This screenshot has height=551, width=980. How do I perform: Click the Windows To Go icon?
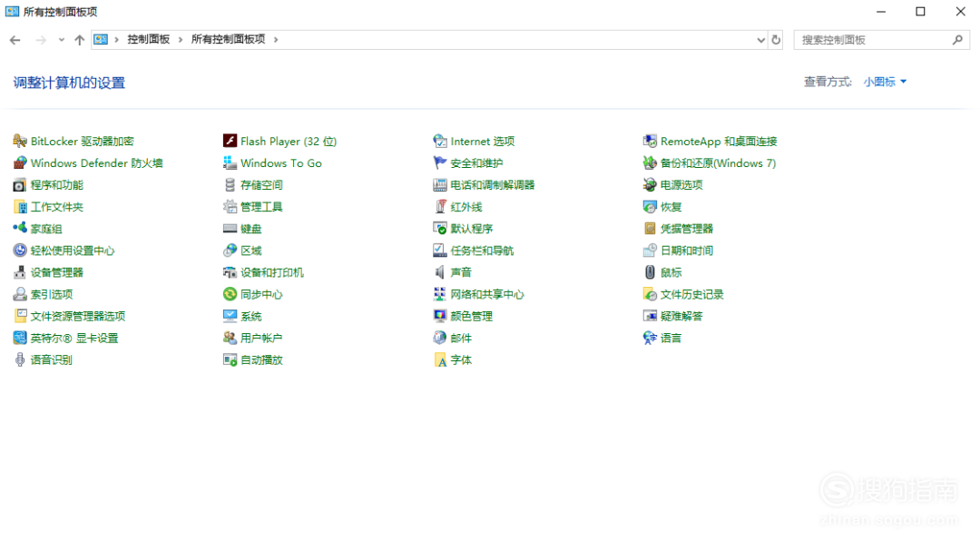click(230, 163)
